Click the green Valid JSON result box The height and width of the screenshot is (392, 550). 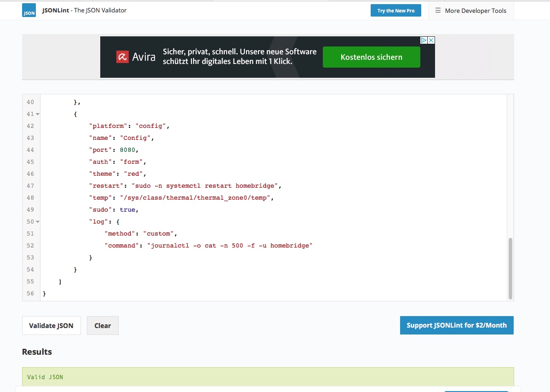coord(268,376)
